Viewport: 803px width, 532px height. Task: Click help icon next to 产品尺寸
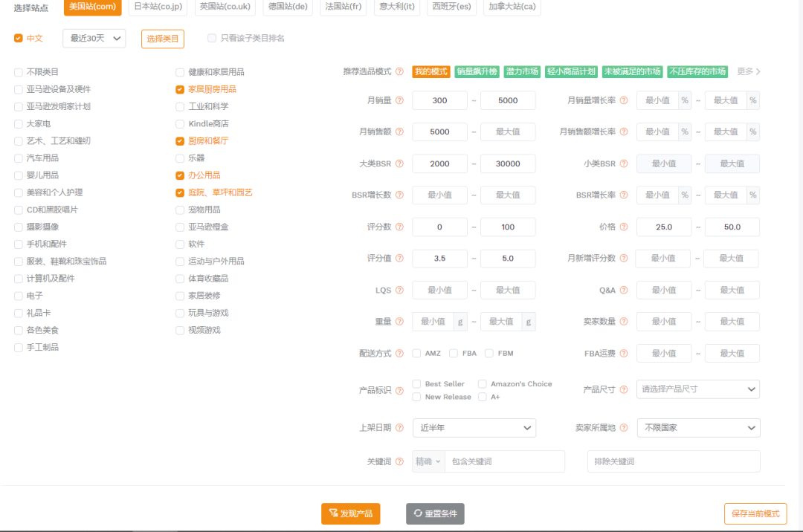pyautogui.click(x=624, y=389)
